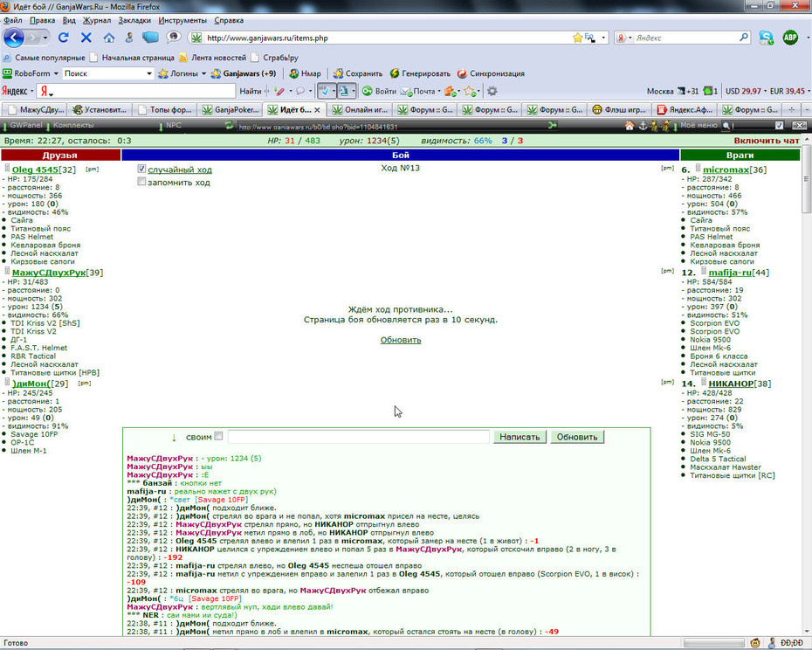The width and height of the screenshot is (812, 650).
Task: Open the Почта dropdown on Yandex bar
Action: [439, 91]
